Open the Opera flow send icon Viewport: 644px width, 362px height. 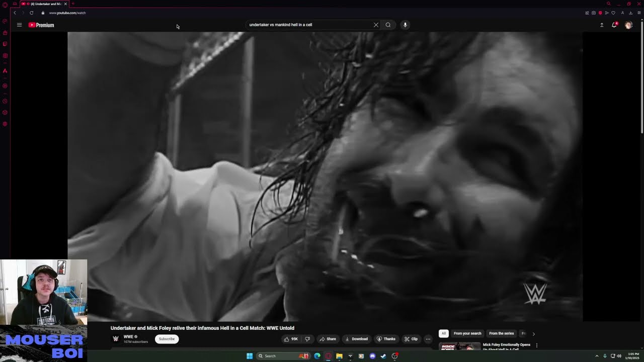[x=607, y=13]
